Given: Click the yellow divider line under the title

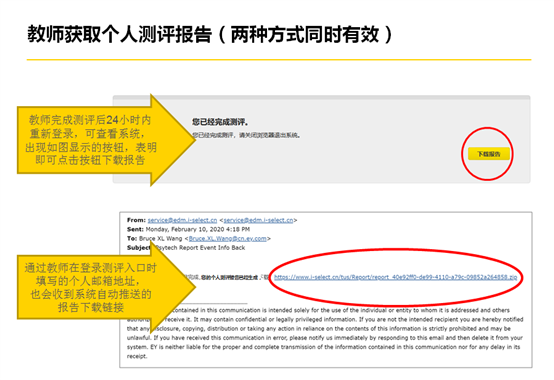Looking at the screenshot, I should coord(279,60).
